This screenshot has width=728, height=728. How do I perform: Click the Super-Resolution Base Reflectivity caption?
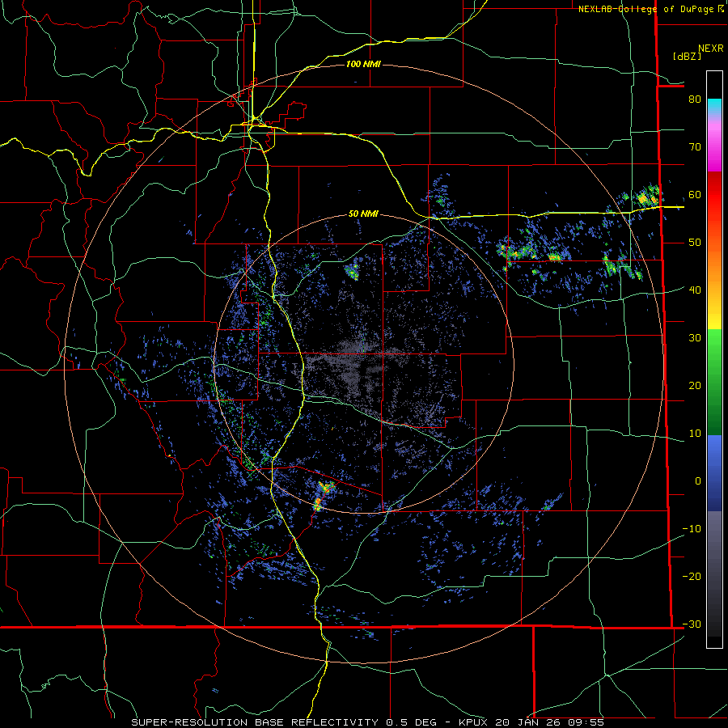(x=284, y=722)
